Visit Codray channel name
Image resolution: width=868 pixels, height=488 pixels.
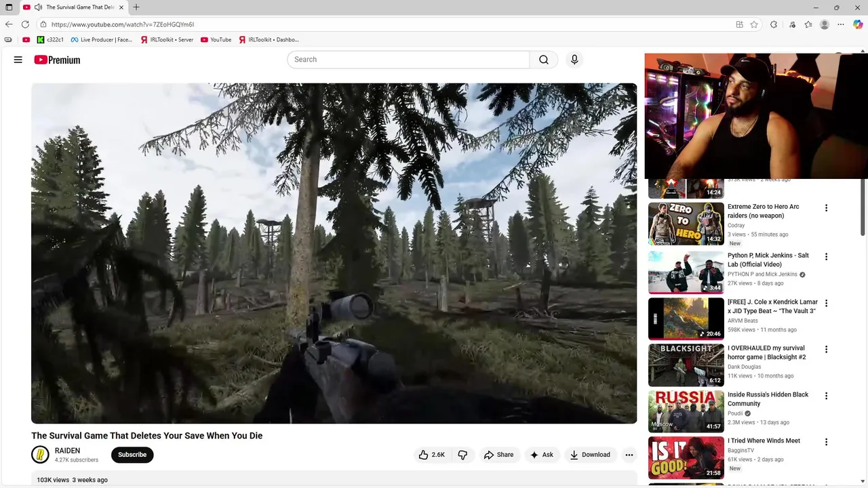click(x=736, y=226)
